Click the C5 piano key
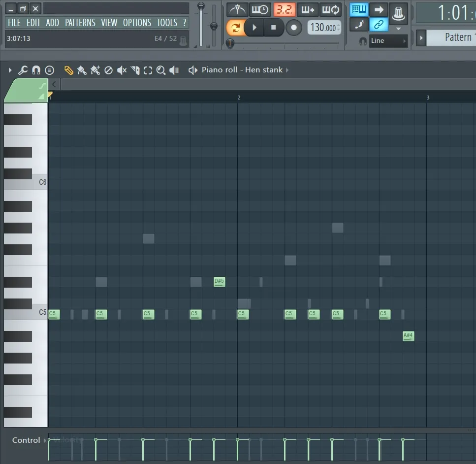The height and width of the screenshot is (464, 476). [39, 312]
